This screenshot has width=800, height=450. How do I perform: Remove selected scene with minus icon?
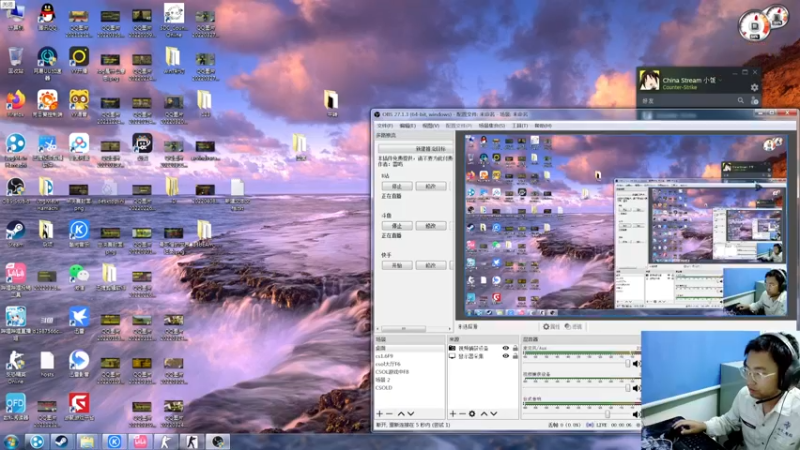pyautogui.click(x=389, y=414)
